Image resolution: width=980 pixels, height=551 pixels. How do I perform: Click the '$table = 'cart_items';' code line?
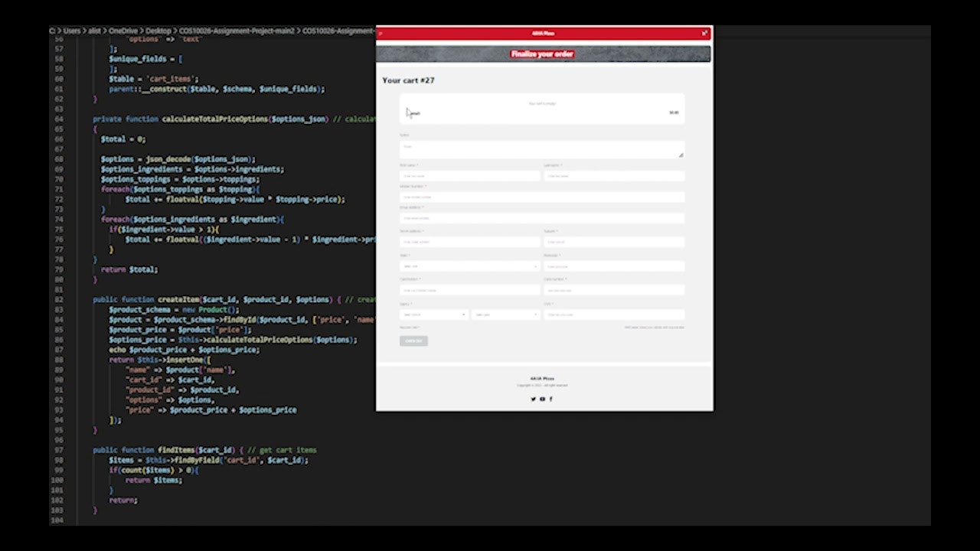point(154,79)
